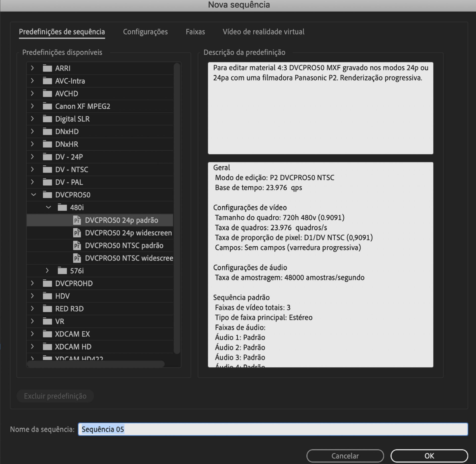The width and height of the screenshot is (476, 464).
Task: Click the DVCPRO50 NTSC padrão preset icon
Action: point(77,246)
